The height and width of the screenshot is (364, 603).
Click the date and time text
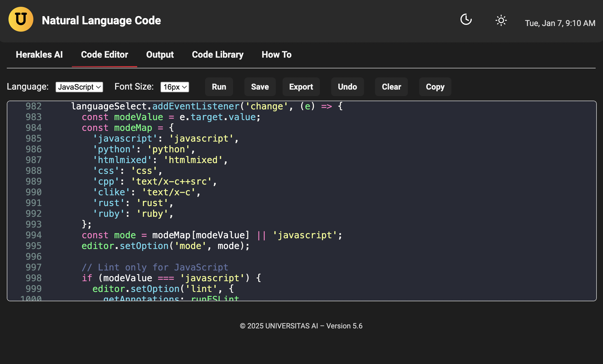pos(560,23)
